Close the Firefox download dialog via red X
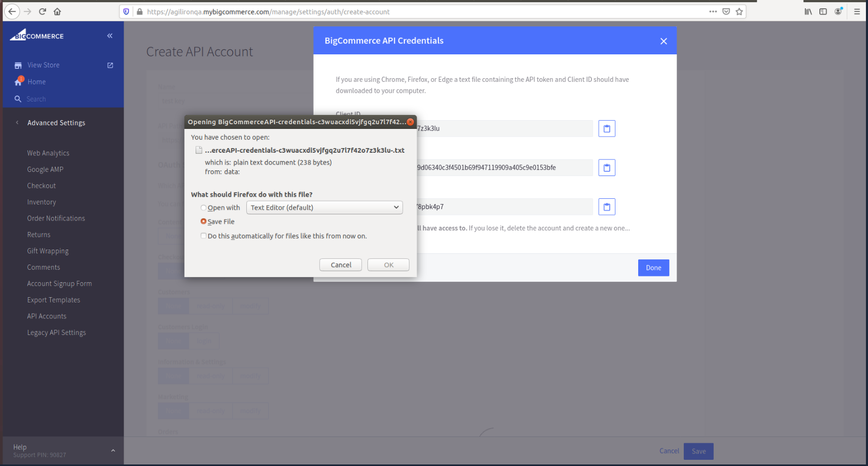The width and height of the screenshot is (868, 466). (x=410, y=122)
